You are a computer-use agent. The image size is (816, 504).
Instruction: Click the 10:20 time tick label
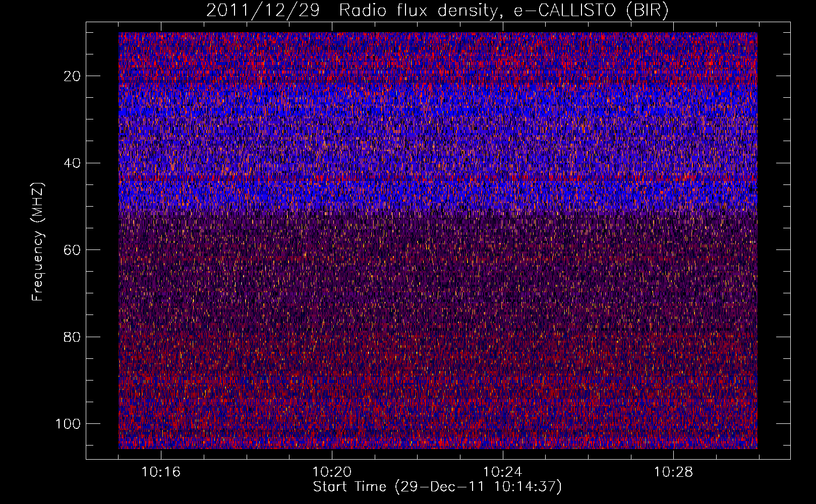(332, 472)
